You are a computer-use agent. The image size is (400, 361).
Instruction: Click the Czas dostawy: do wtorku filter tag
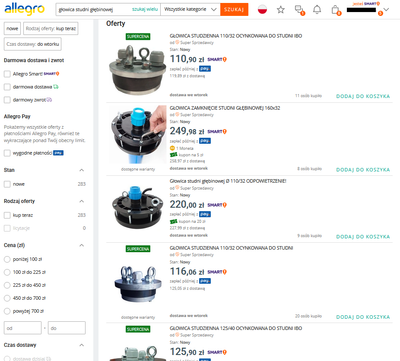pyautogui.click(x=33, y=44)
